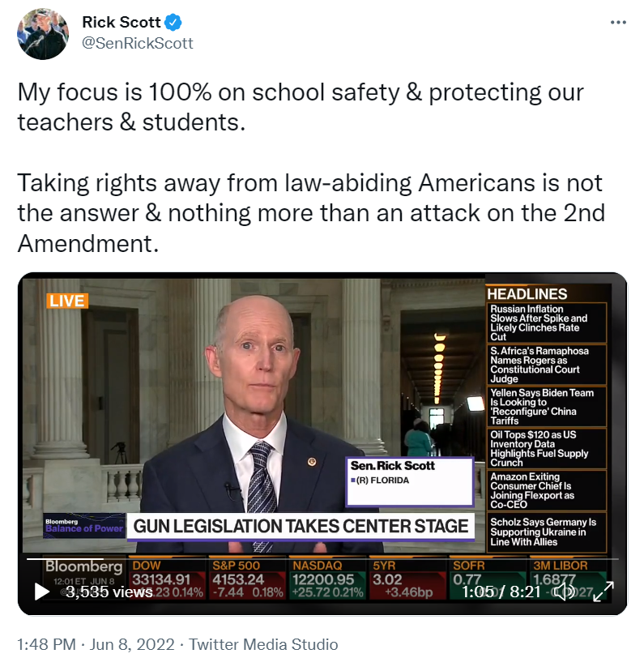This screenshot has width=644, height=658.
Task: Open the 1:48 PM Jun 8, 2022 timestamp
Action: (x=96, y=644)
